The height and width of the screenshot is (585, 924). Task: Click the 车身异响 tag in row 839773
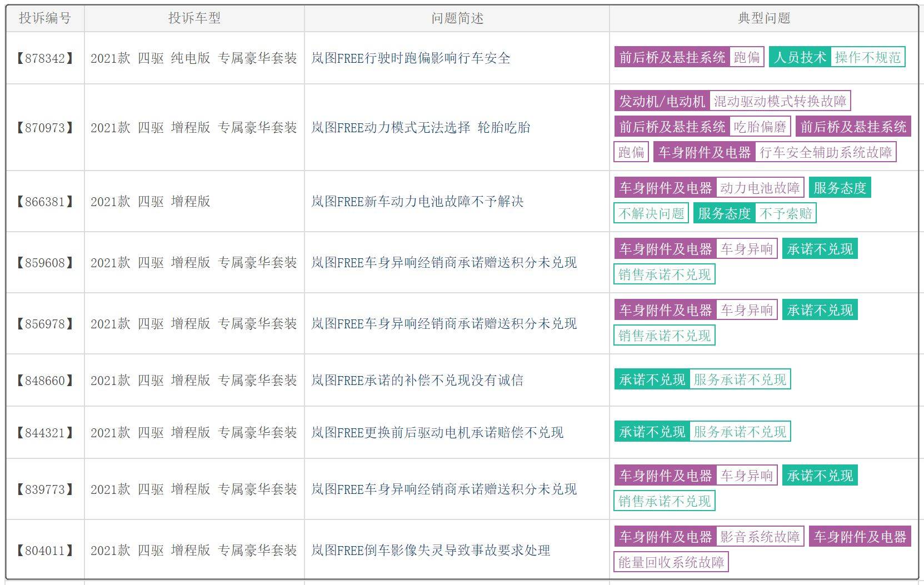747,476
